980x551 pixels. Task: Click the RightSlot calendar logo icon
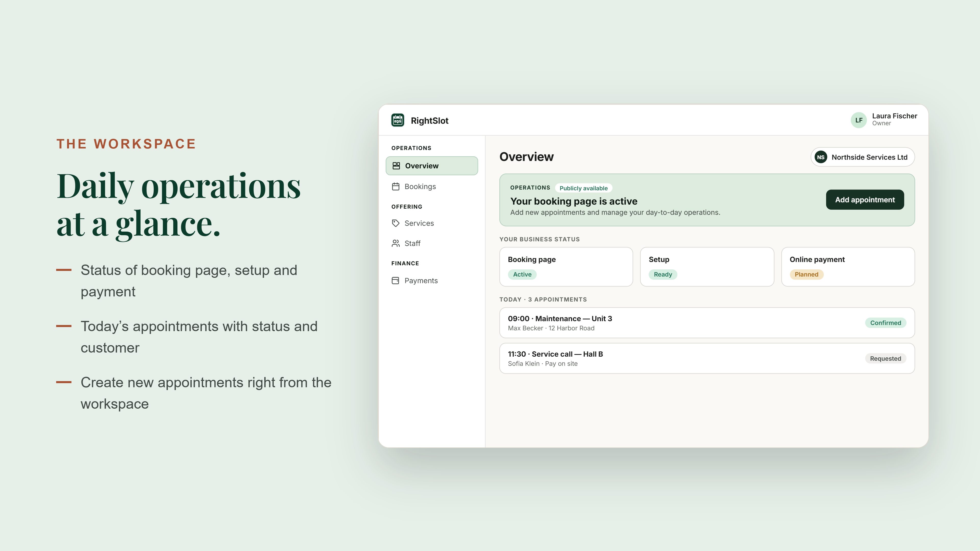398,120
